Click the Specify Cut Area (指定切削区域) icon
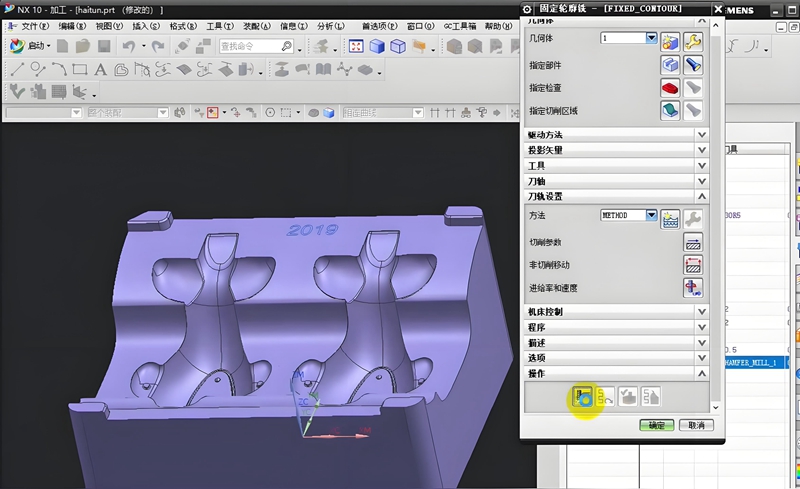 coord(670,110)
